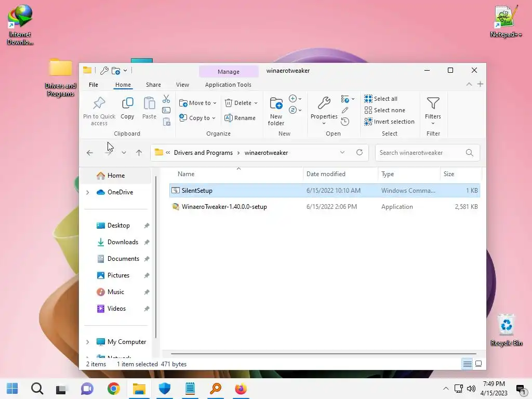The width and height of the screenshot is (532, 399).
Task: Open Downloads in the navigation pane
Action: [123, 242]
